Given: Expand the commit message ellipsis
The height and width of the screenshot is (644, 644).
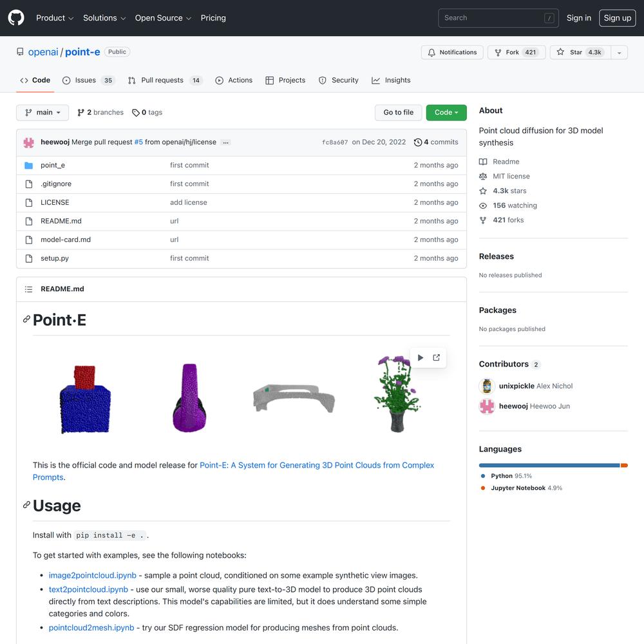Looking at the screenshot, I should click(225, 142).
